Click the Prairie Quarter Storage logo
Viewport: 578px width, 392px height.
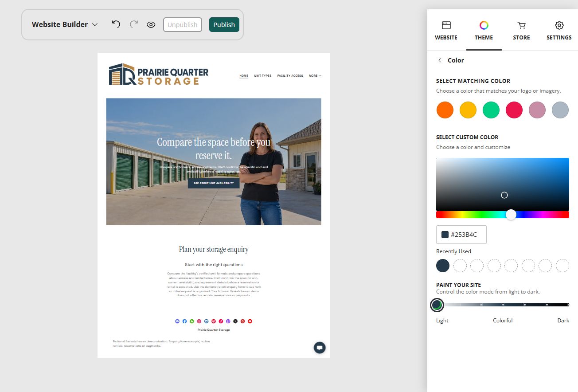pyautogui.click(x=158, y=74)
